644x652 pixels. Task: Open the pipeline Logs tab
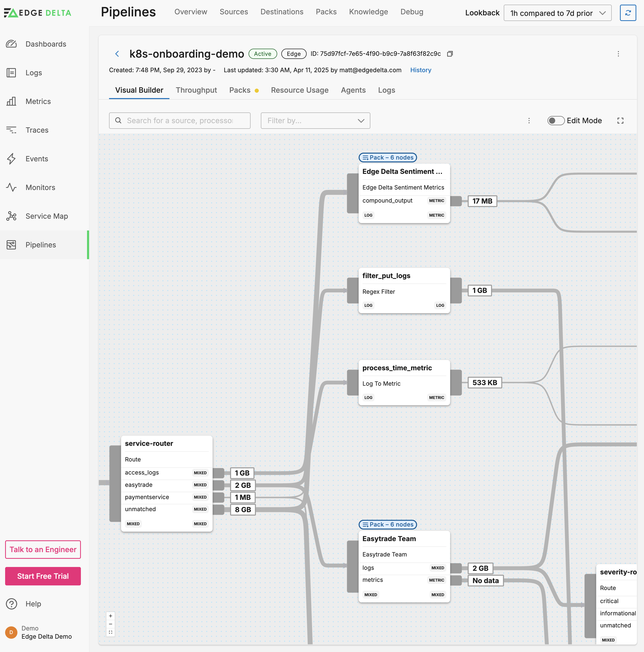click(386, 90)
